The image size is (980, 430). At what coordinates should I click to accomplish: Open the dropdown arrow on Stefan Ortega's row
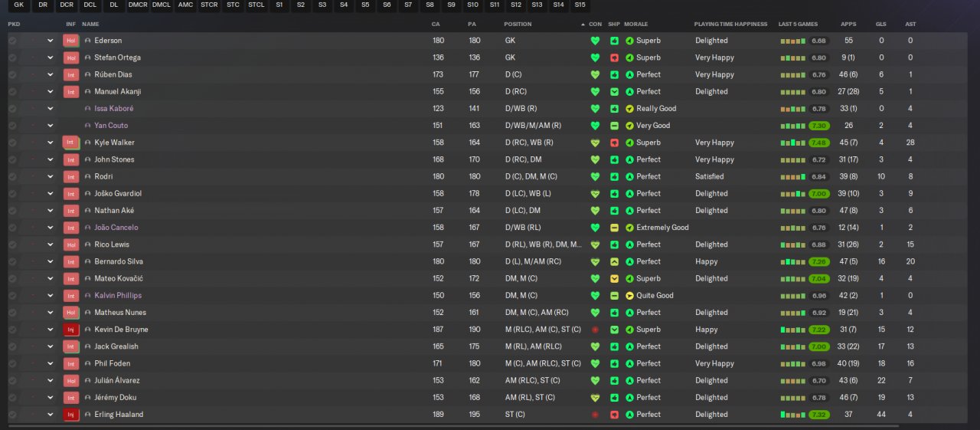point(51,57)
